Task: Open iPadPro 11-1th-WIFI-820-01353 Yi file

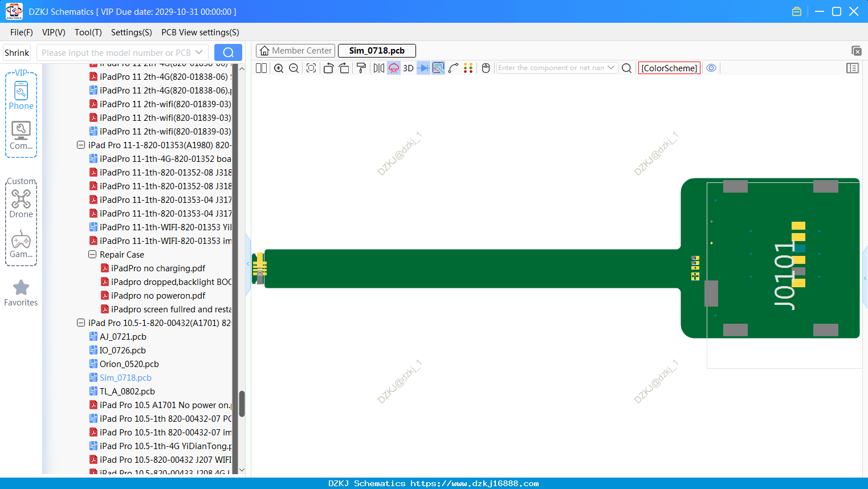Action: pos(161,227)
